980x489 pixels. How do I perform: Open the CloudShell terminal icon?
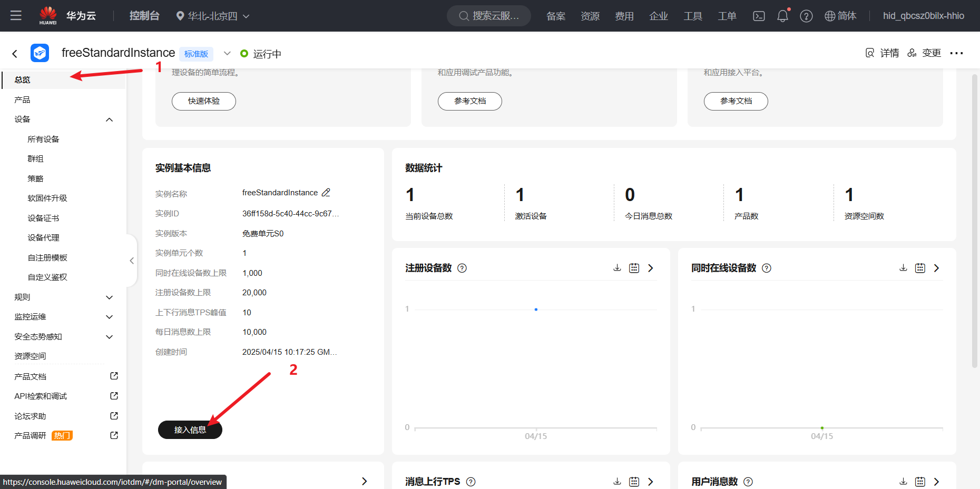point(759,16)
